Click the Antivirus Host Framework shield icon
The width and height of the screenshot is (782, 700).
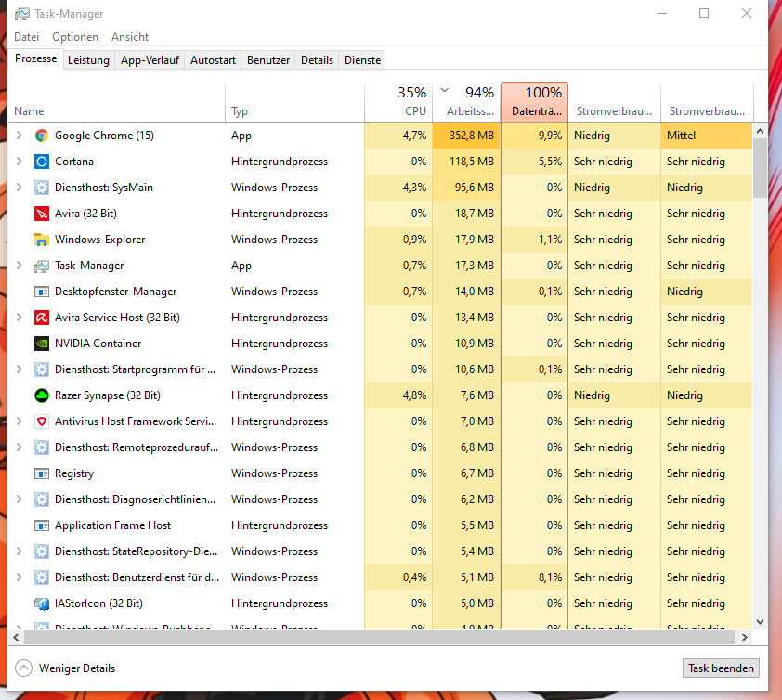[42, 421]
